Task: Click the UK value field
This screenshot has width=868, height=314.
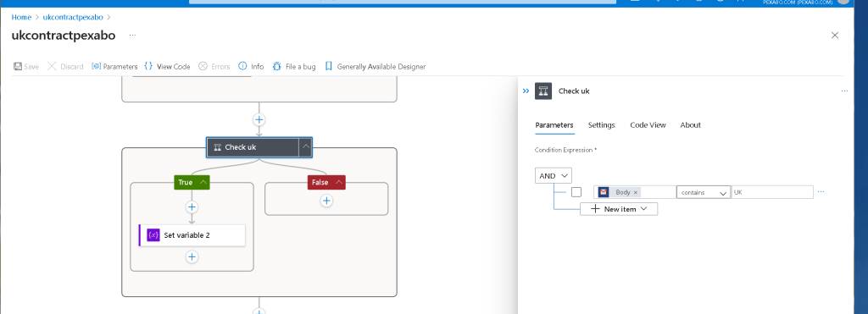Action: pos(772,192)
